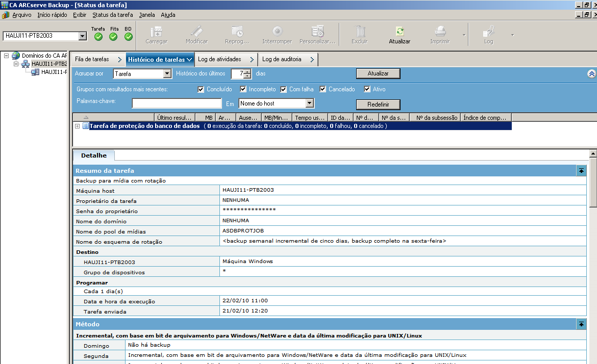This screenshot has height=364, width=597.
Task: Uncheck the Concluído checkbox
Action: coord(201,89)
